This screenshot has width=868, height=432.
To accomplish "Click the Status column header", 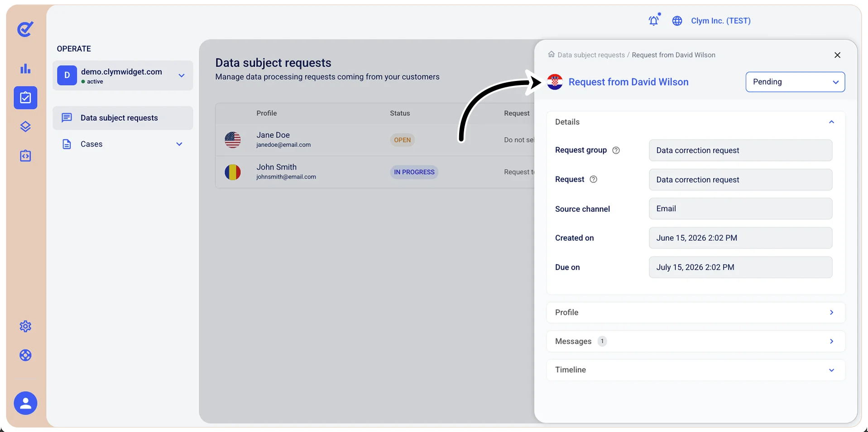I will pos(400,113).
